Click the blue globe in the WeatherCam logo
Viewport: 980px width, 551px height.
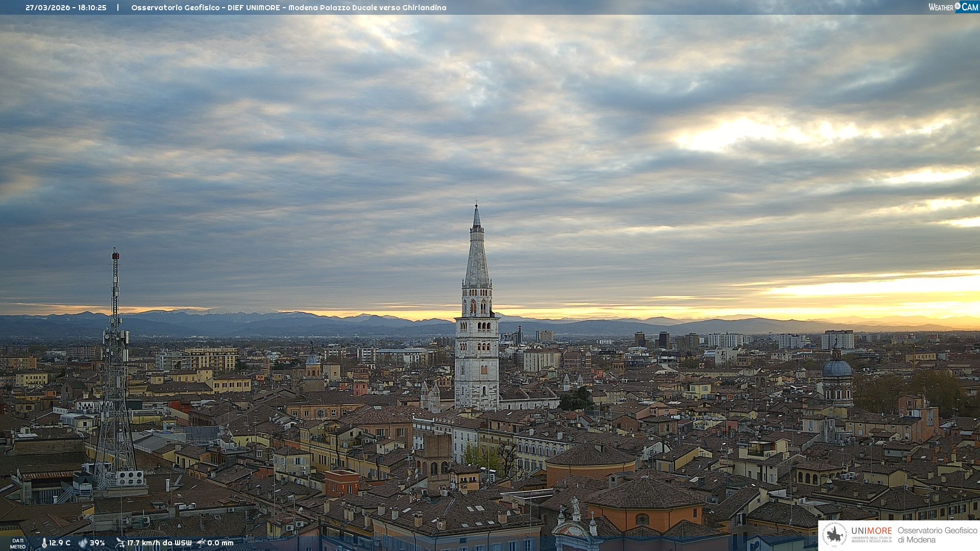[x=958, y=6]
